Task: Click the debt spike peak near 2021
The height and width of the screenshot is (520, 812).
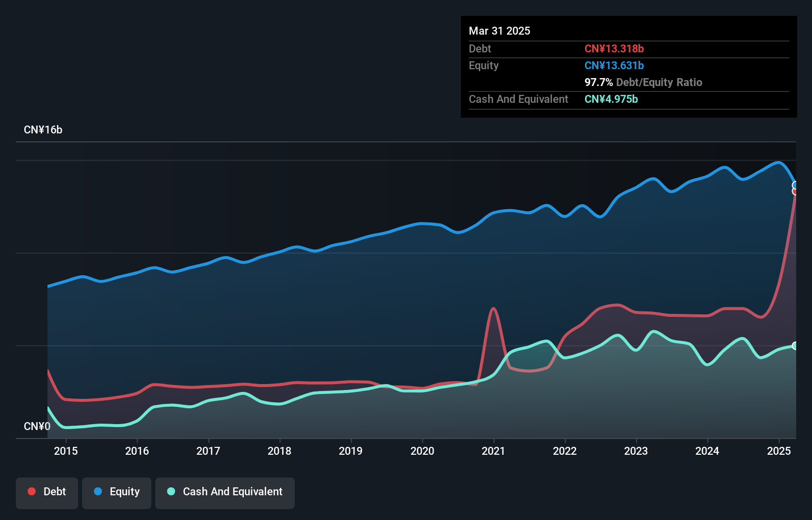Action: 493,309
